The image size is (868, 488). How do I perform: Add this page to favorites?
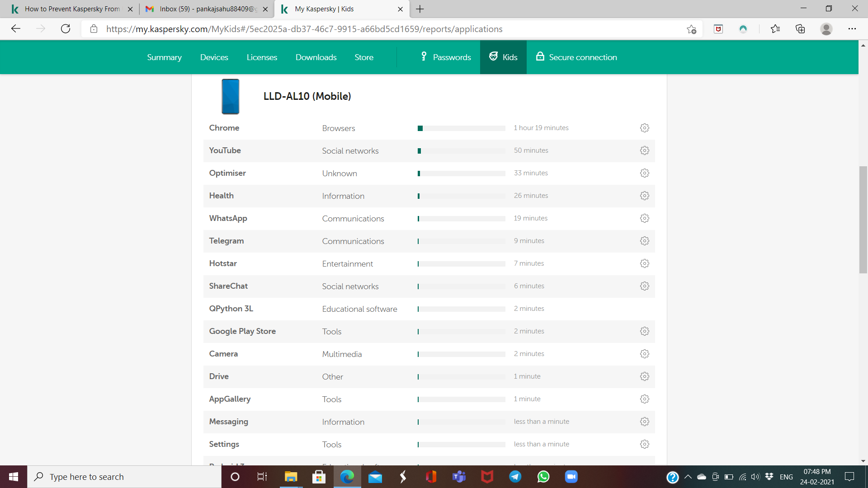691,29
